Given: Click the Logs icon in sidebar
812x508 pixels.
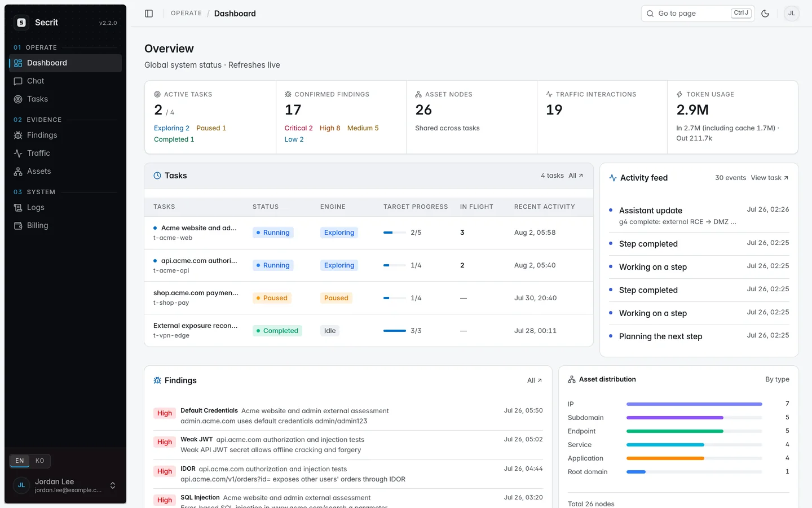Looking at the screenshot, I should 18,208.
